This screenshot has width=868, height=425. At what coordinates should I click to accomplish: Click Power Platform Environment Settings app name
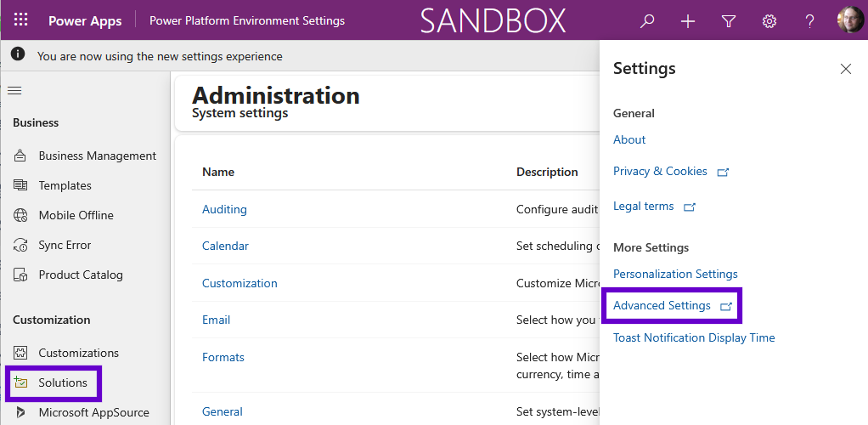[x=247, y=21]
